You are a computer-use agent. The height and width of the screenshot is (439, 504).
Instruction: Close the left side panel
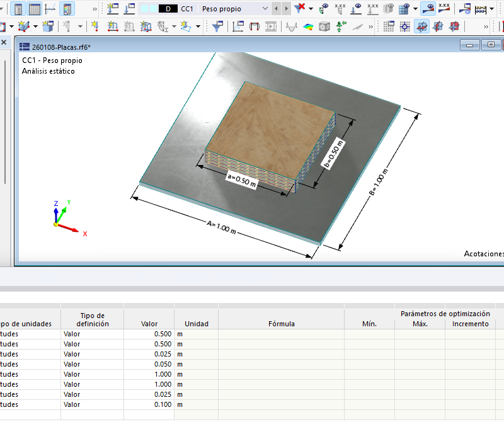coord(4,42)
